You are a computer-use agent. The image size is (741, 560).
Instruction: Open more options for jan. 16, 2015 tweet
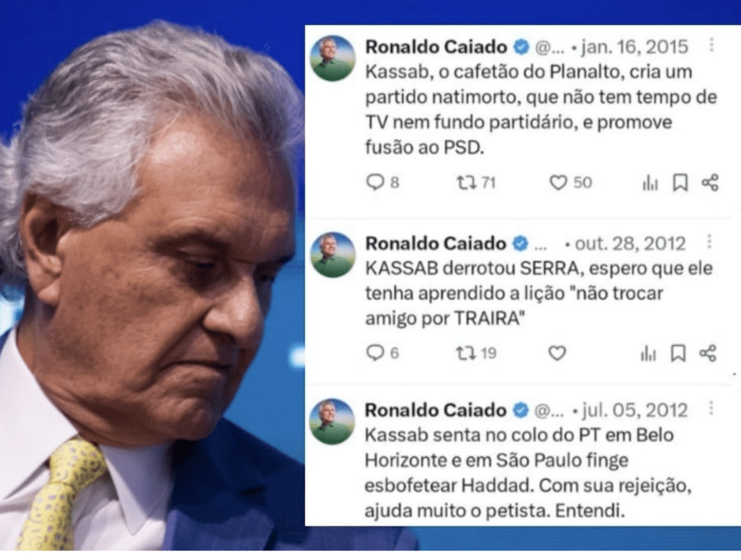pos(712,45)
